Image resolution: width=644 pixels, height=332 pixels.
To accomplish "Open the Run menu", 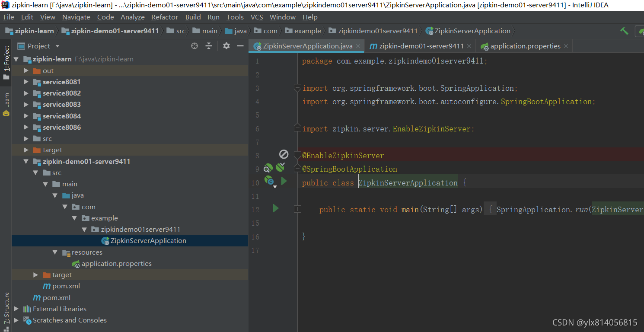I will coord(214,17).
